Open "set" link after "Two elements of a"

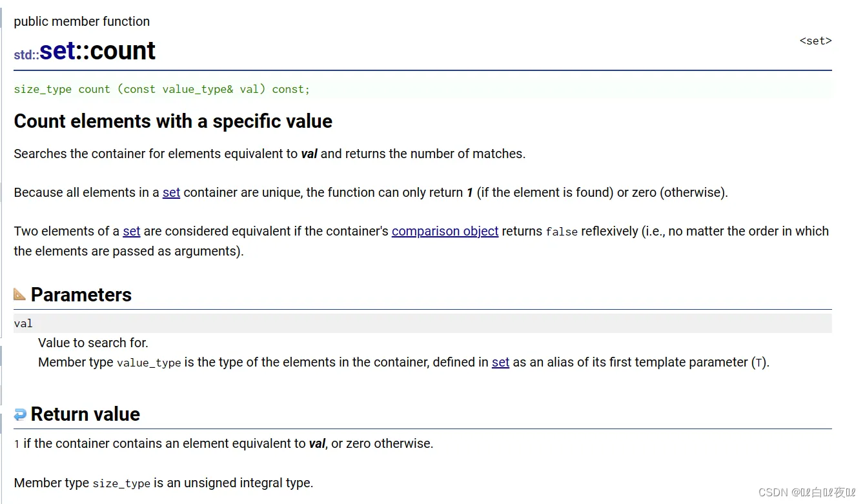[x=131, y=231]
